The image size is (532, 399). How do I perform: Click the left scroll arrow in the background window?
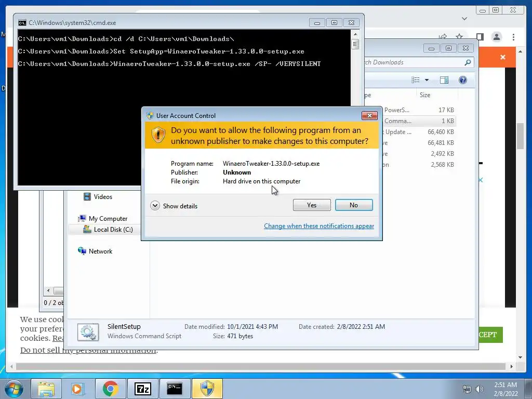point(48,291)
